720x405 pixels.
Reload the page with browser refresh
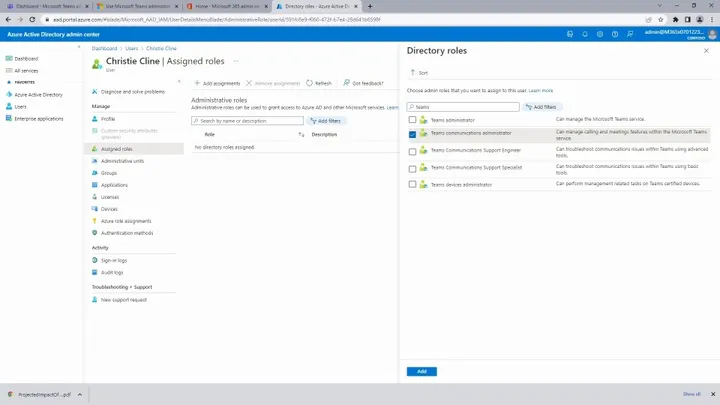coord(32,19)
